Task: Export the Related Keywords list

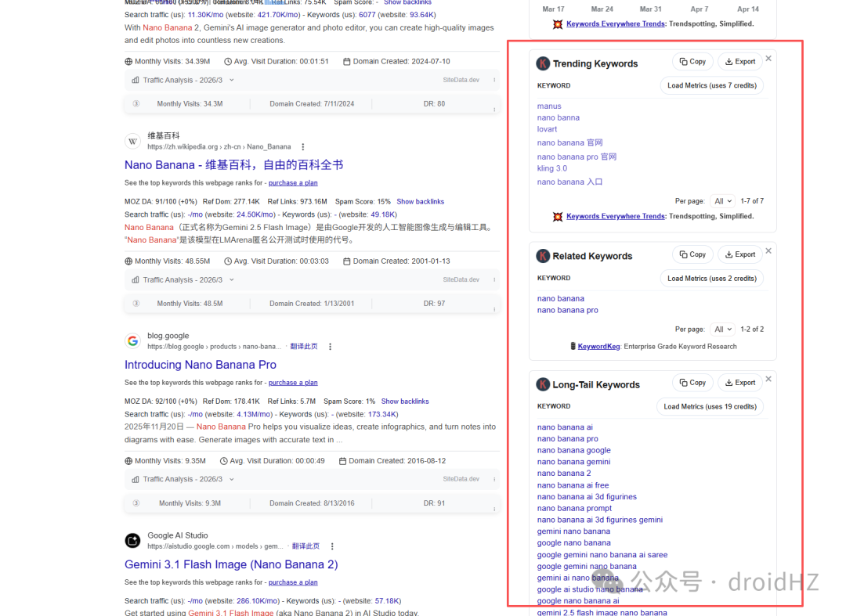Action: [739, 254]
